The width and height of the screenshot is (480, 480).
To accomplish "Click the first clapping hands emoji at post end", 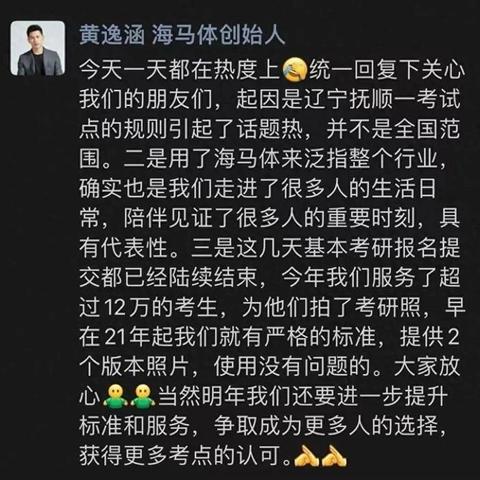I will pos(306,455).
